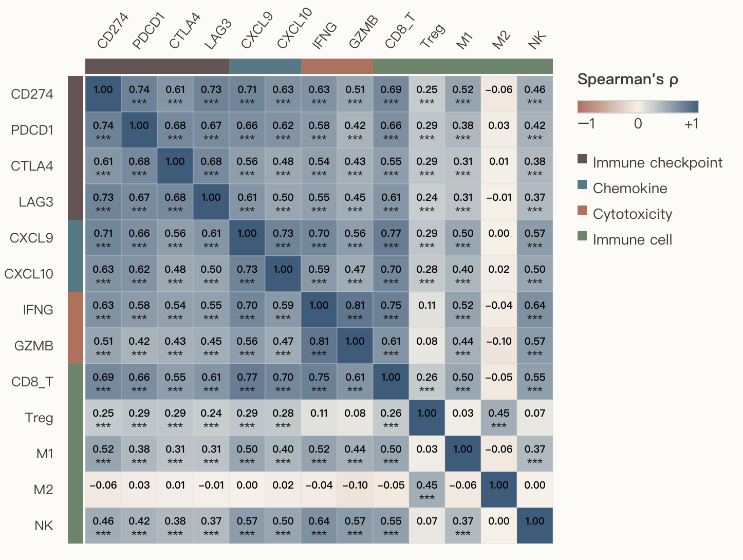Image resolution: width=743 pixels, height=560 pixels.
Task: Click the Chemokine legend color square
Action: [x=582, y=184]
